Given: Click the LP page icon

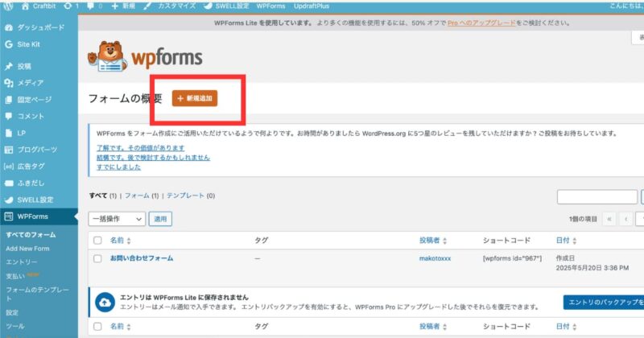Looking at the screenshot, I should click(x=9, y=133).
